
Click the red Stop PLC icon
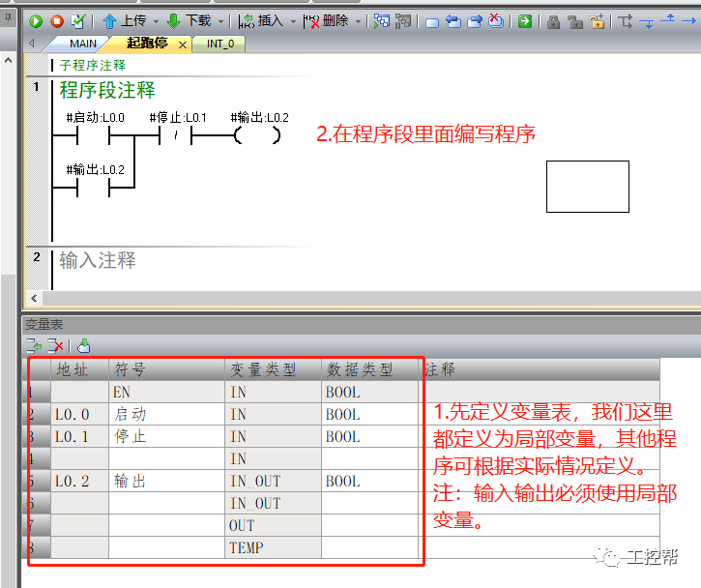[x=57, y=21]
